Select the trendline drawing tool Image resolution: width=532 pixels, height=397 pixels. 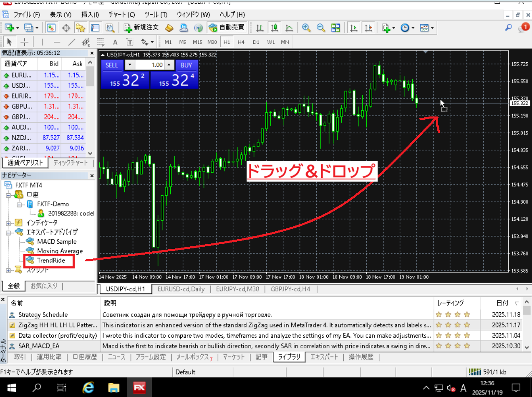(x=72, y=42)
